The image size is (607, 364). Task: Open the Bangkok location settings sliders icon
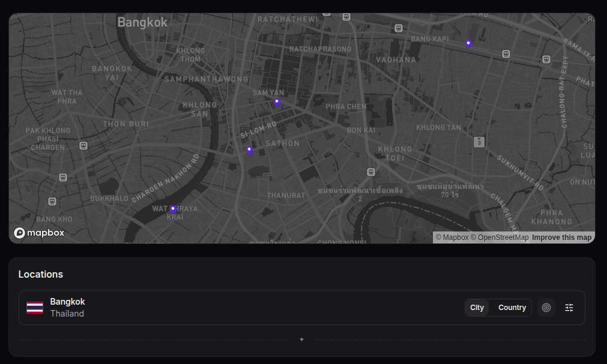(569, 308)
